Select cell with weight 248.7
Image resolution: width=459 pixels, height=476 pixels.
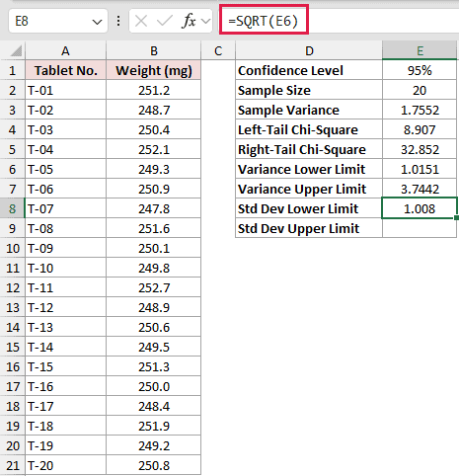[x=154, y=110]
